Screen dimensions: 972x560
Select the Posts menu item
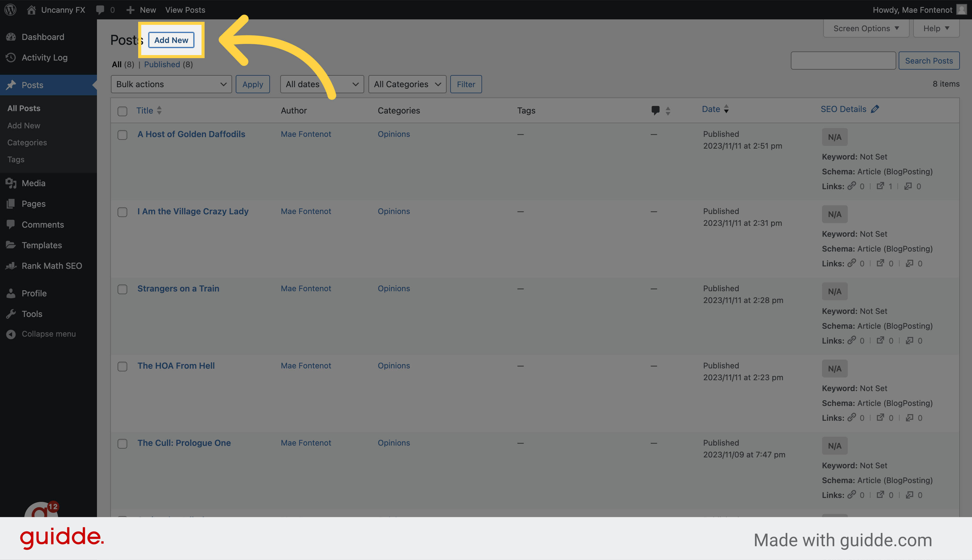32,85
